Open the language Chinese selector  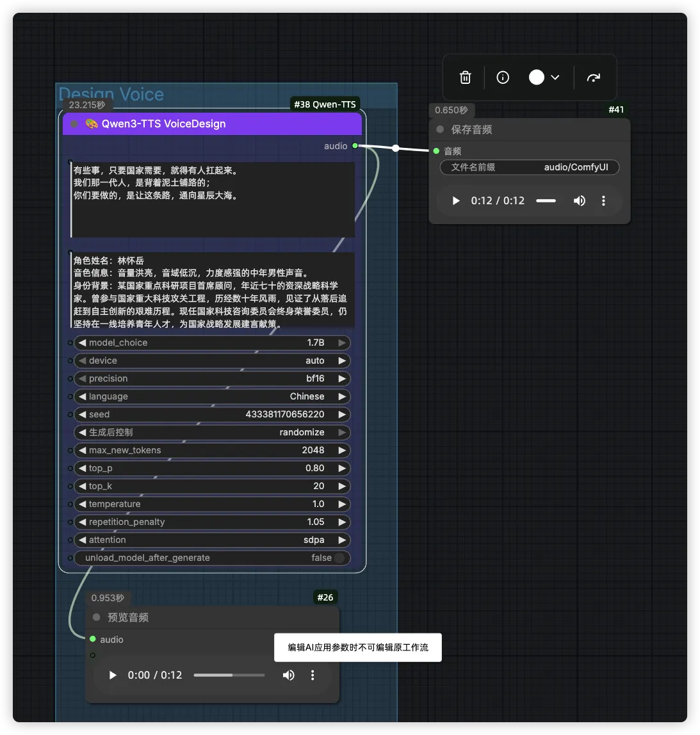(212, 396)
